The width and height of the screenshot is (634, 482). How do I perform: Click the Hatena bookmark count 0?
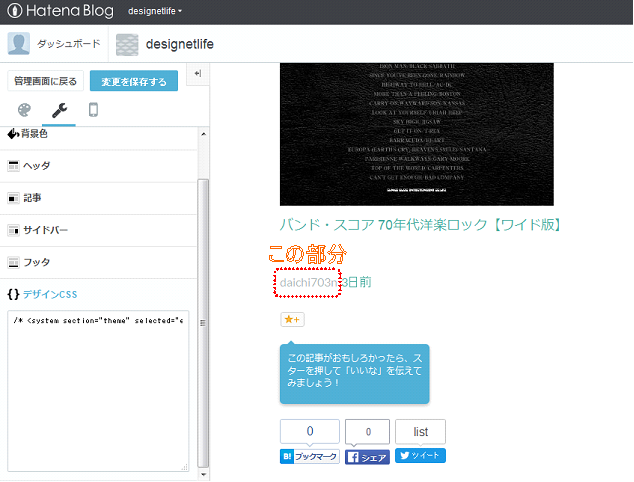click(x=310, y=431)
